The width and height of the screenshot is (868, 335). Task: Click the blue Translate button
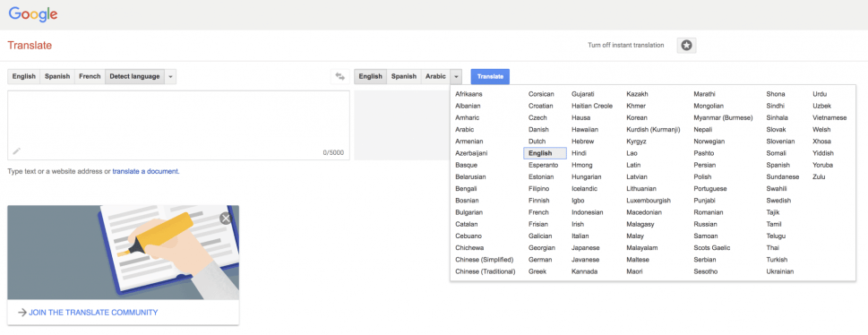pyautogui.click(x=490, y=76)
